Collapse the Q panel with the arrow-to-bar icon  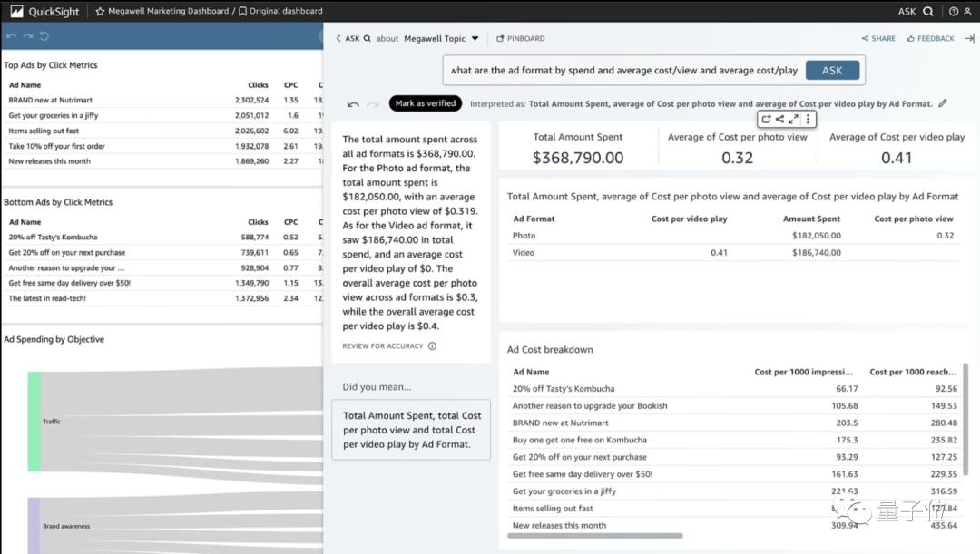point(969,38)
